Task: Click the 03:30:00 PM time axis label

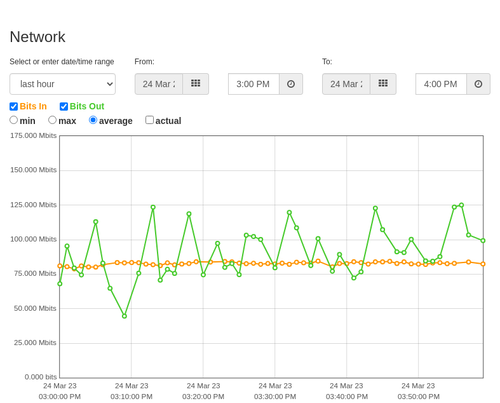Action: (x=275, y=397)
